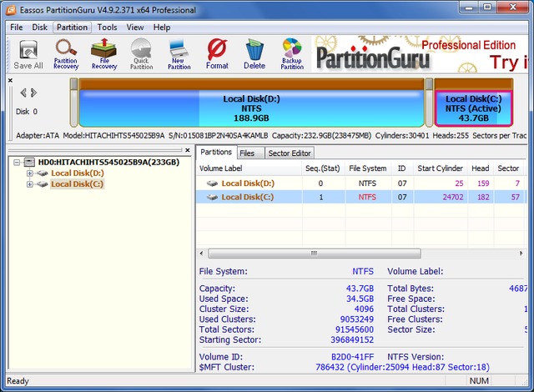Expand Local Disk(D:) in the tree
The height and width of the screenshot is (392, 534).
coord(30,173)
